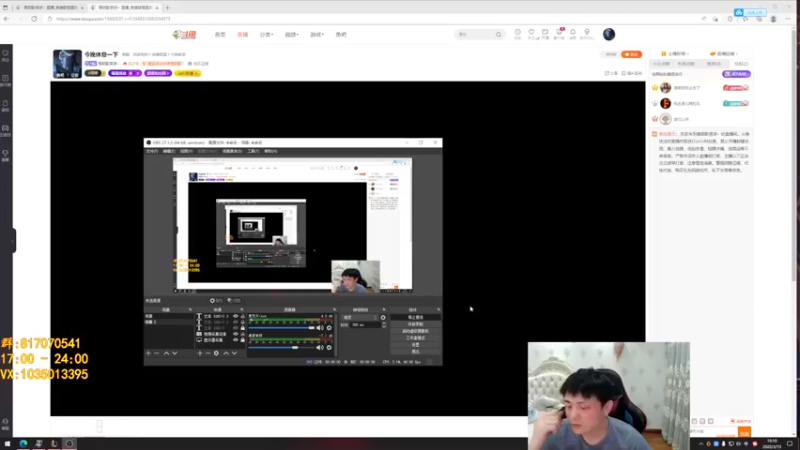This screenshot has height=450, width=800.
Task: Switch to the first ranking tab
Action: point(661,64)
